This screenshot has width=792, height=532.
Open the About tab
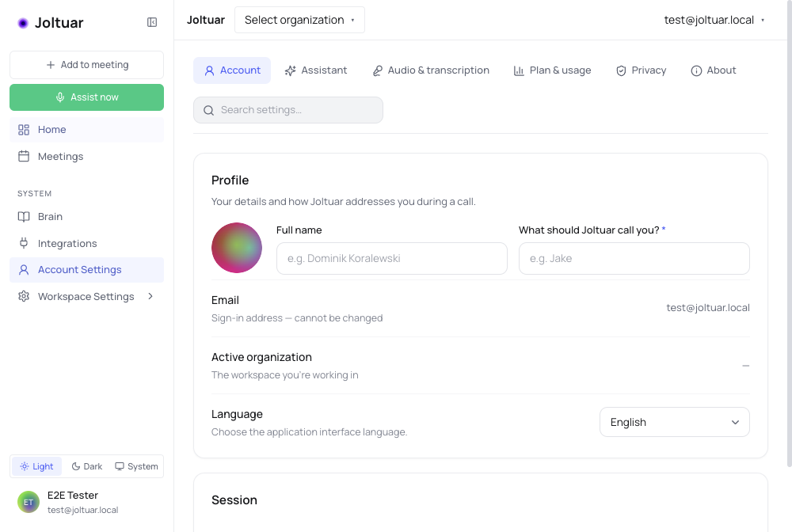pyautogui.click(x=714, y=70)
